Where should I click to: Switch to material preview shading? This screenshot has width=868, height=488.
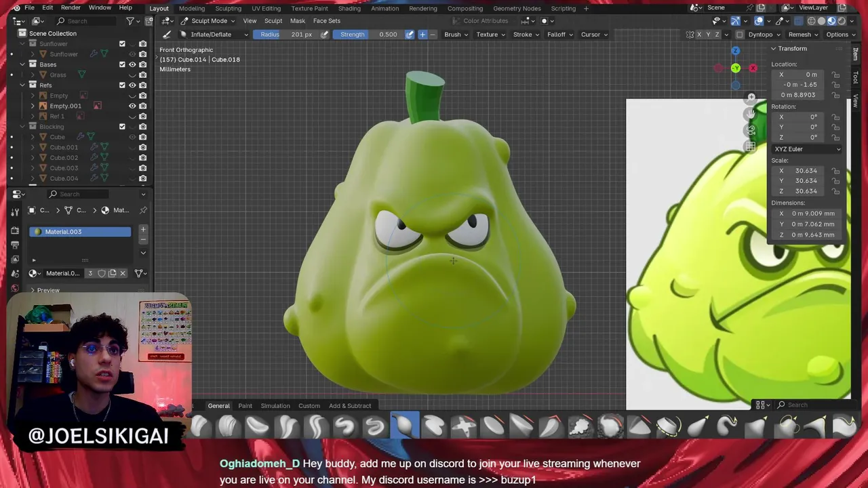[x=831, y=21]
